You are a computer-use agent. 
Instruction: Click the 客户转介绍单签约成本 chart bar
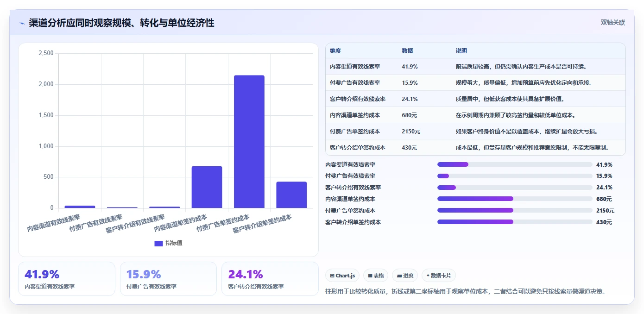point(291,195)
